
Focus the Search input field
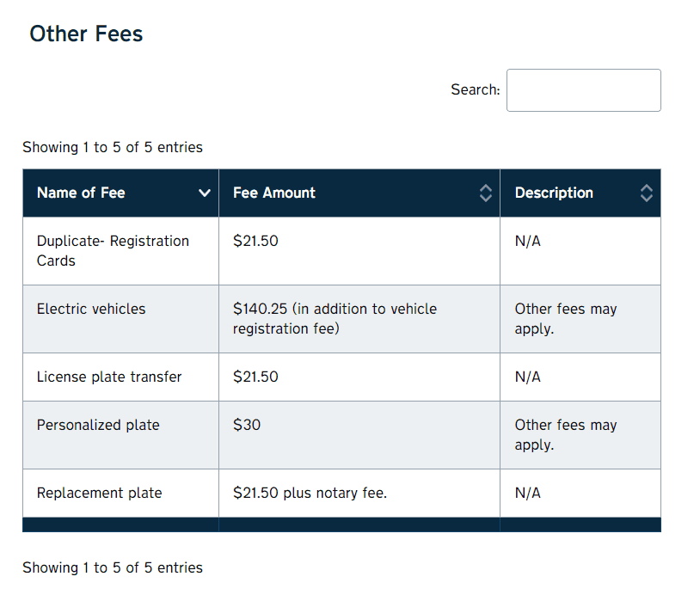tap(584, 90)
